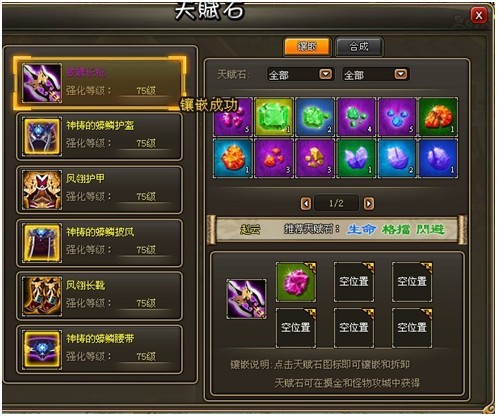Switch to the 镶嵌 tab
The width and height of the screenshot is (497, 416).
pyautogui.click(x=307, y=47)
